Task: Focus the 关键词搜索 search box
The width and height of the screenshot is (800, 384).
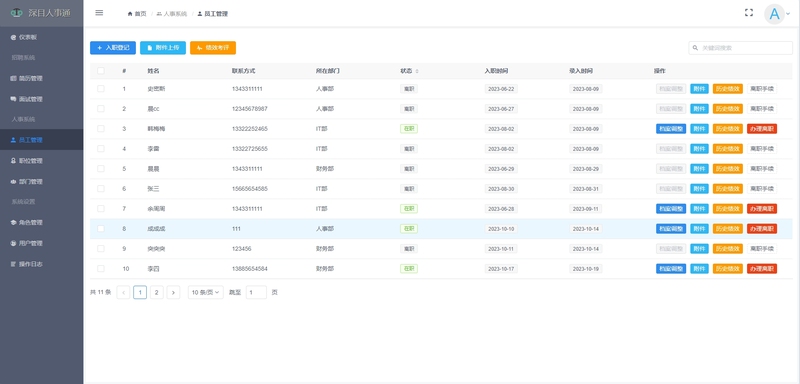Action: [x=740, y=48]
